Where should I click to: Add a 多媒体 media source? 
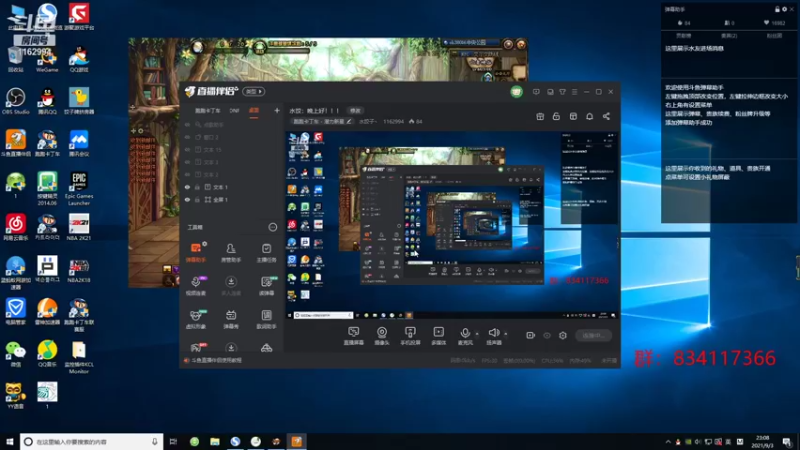tap(438, 336)
